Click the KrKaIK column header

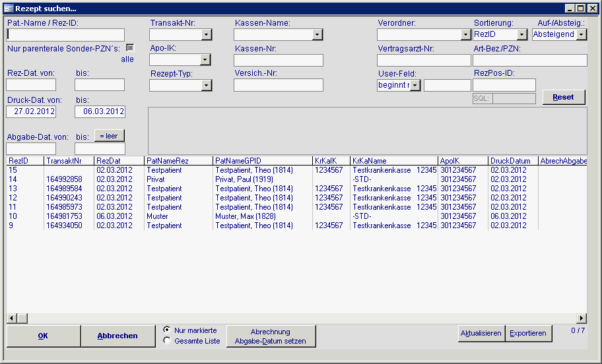331,161
